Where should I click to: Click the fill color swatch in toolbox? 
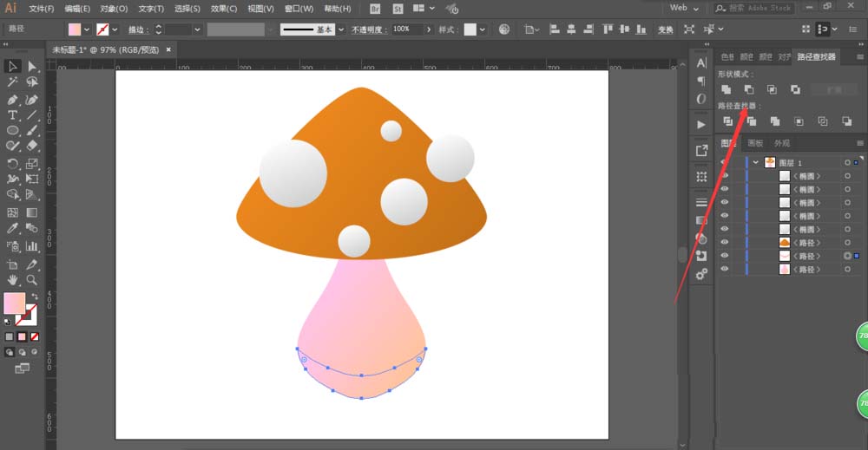15,303
